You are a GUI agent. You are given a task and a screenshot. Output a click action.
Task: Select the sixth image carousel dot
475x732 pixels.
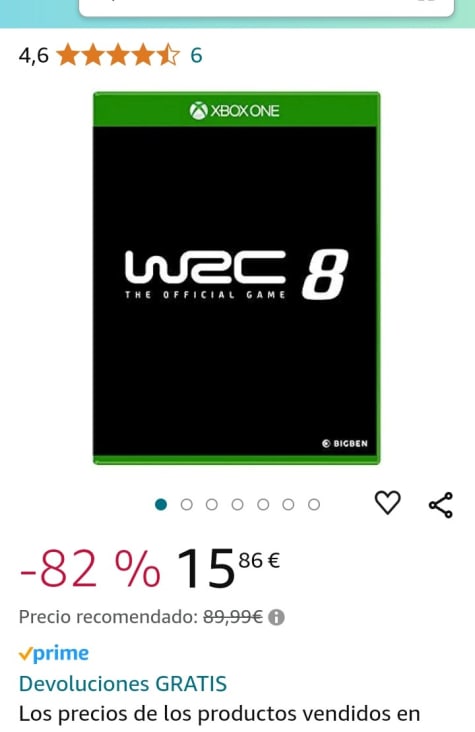[288, 505]
